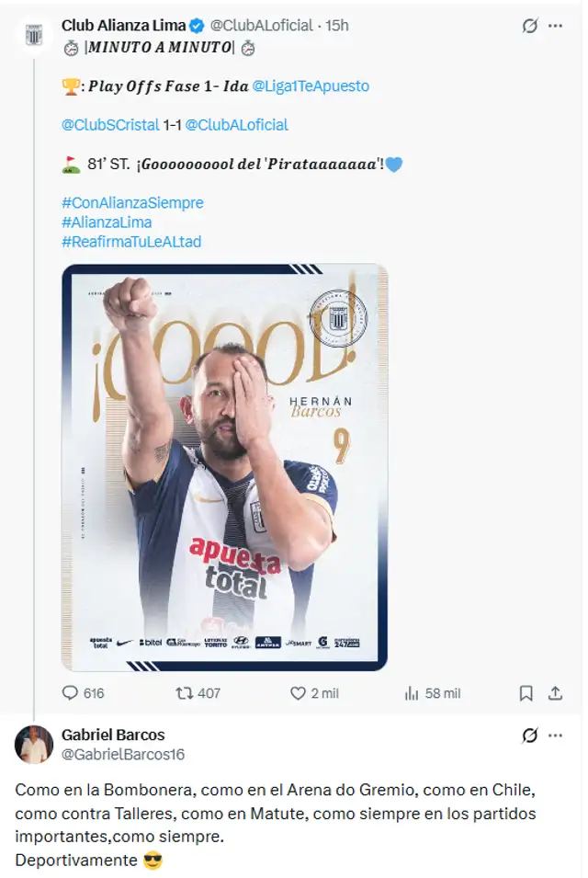The height and width of the screenshot is (878, 588).
Task: Open more options on Gabriel Barcos's reply
Action: point(556,735)
